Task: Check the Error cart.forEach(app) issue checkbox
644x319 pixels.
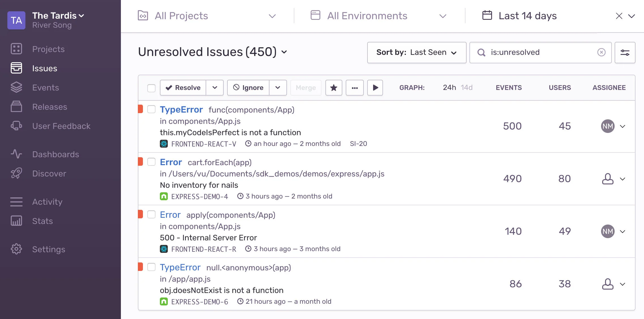Action: (151, 162)
